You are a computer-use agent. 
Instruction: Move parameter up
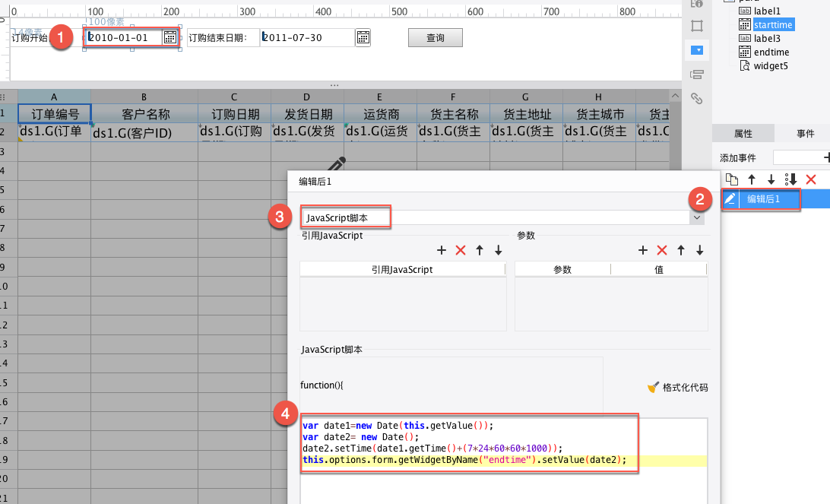(x=681, y=250)
